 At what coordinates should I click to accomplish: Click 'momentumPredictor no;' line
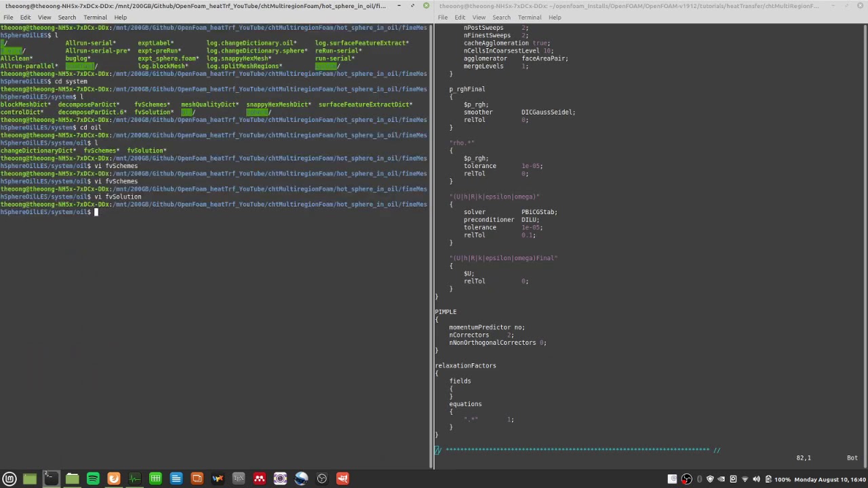click(487, 327)
